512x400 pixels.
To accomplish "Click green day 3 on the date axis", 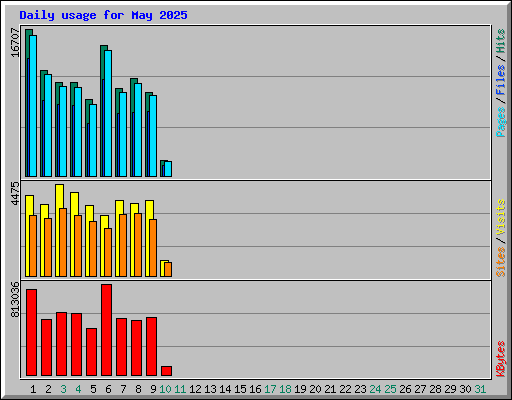I will [x=63, y=389].
